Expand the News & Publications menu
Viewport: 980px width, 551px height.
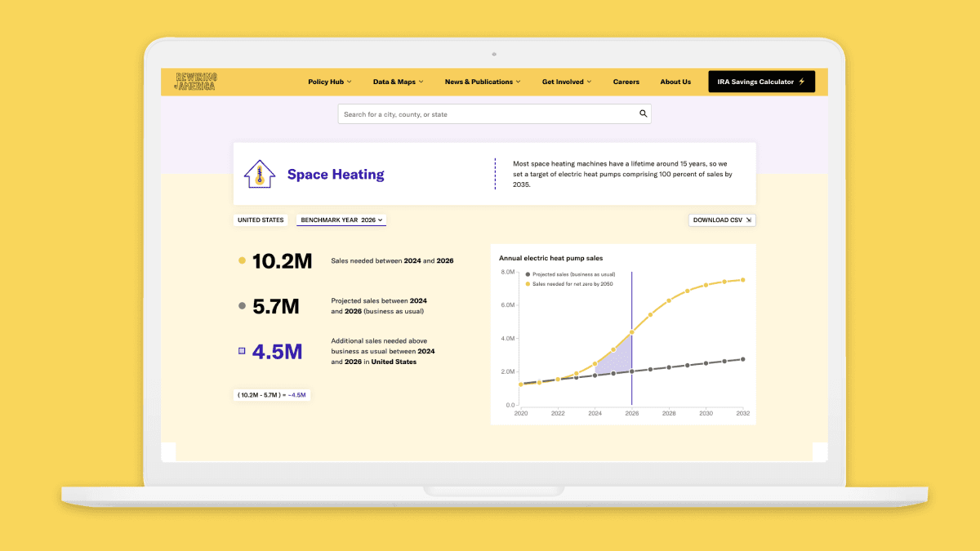[x=483, y=82]
